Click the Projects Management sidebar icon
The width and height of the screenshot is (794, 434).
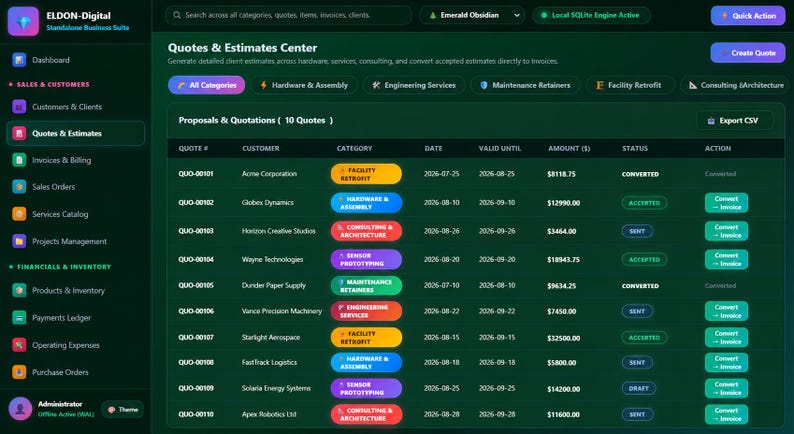pos(19,241)
